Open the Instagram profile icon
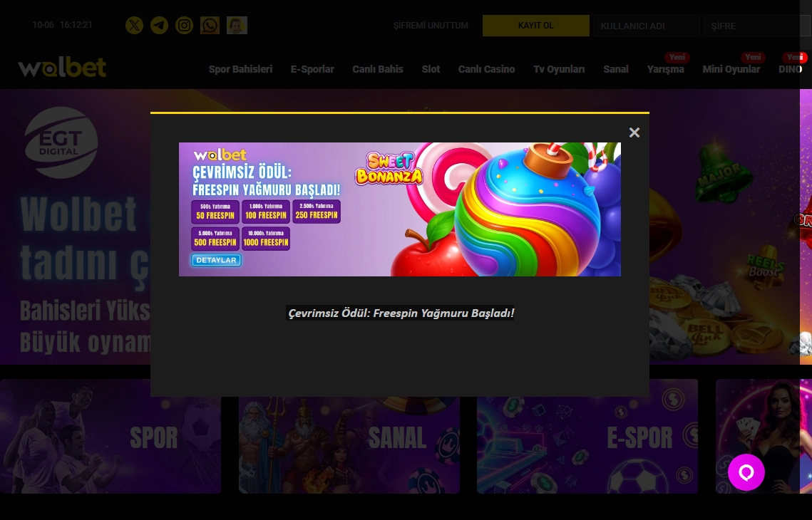 pyautogui.click(x=184, y=26)
